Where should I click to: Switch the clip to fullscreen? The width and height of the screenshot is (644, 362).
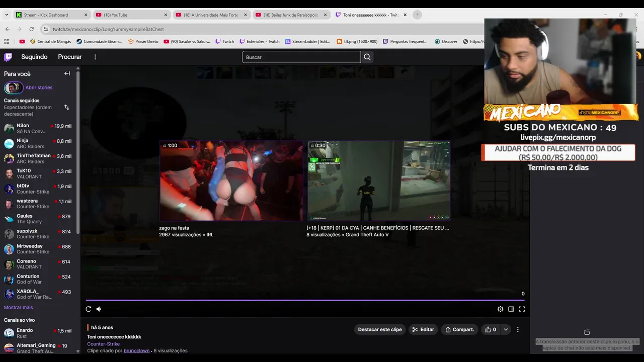click(x=522, y=309)
